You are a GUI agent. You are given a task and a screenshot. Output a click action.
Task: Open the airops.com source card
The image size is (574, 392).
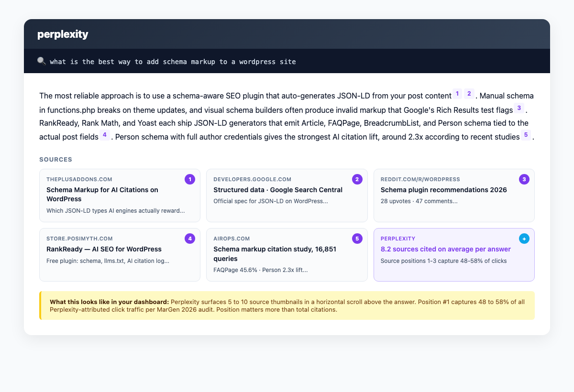point(287,255)
